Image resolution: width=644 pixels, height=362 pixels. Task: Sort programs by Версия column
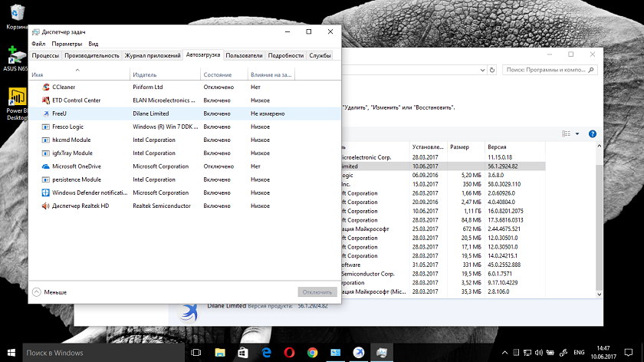click(x=515, y=146)
